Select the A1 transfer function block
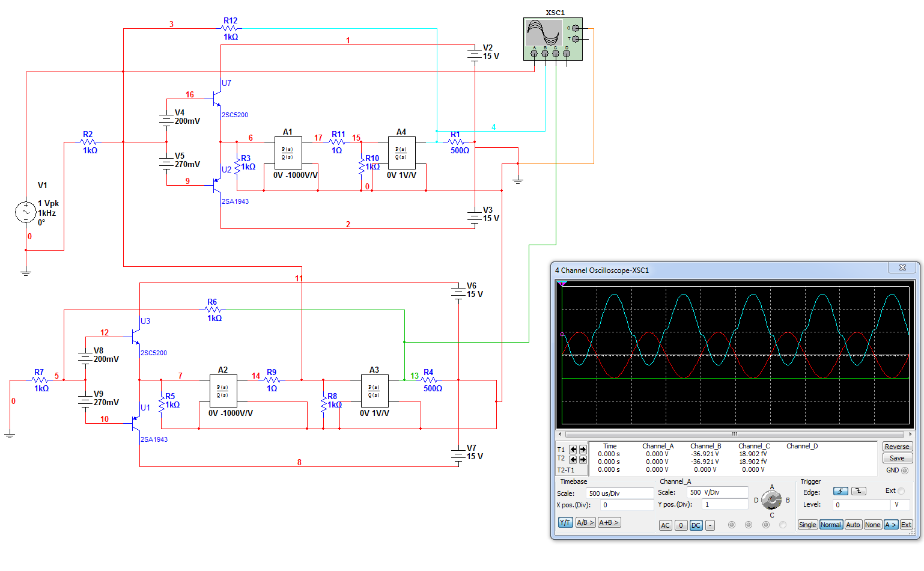The width and height of the screenshot is (924, 571). click(x=288, y=153)
